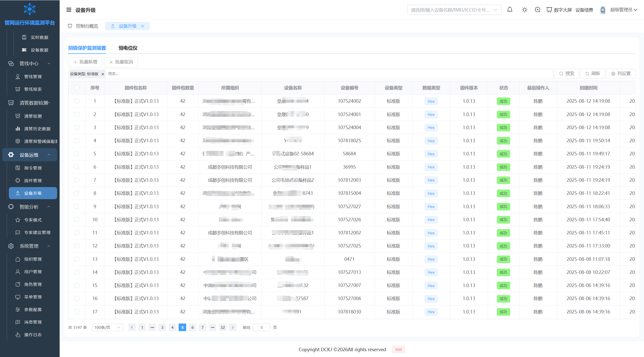This screenshot has width=644, height=357.
Task: Go to pagination page 6
Action: tap(192, 327)
